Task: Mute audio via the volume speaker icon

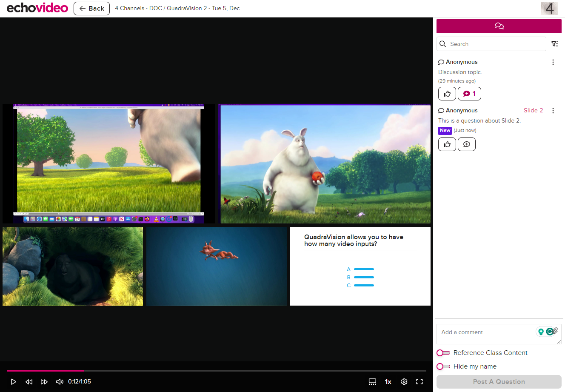Action: tap(60, 382)
